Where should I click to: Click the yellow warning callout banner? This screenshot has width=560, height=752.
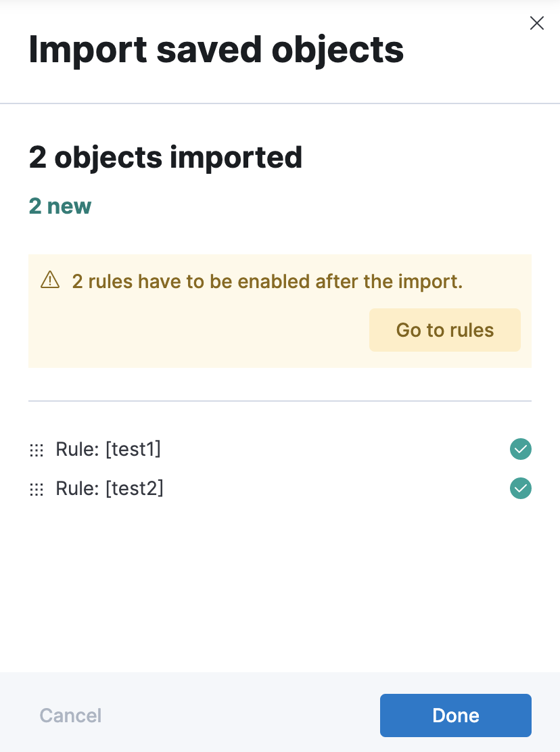pyautogui.click(x=280, y=310)
